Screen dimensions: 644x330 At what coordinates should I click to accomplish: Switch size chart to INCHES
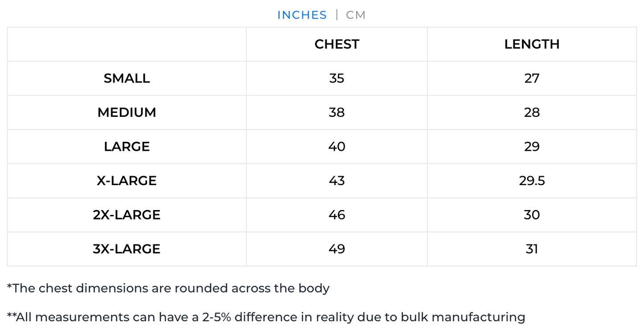(x=302, y=15)
